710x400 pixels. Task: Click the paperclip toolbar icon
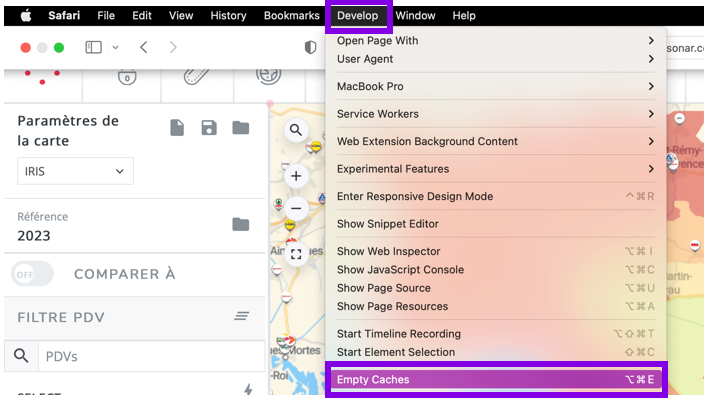[197, 76]
